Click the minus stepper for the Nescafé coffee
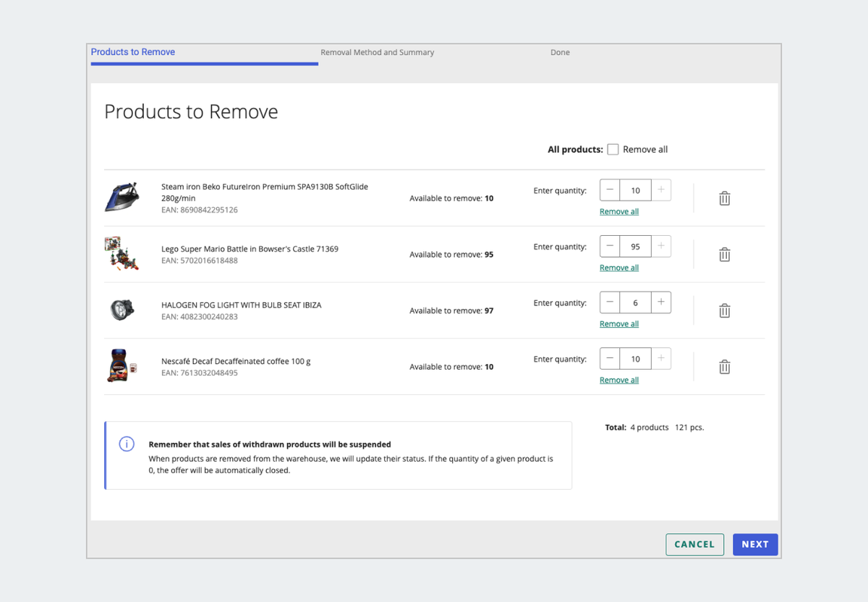 tap(610, 358)
